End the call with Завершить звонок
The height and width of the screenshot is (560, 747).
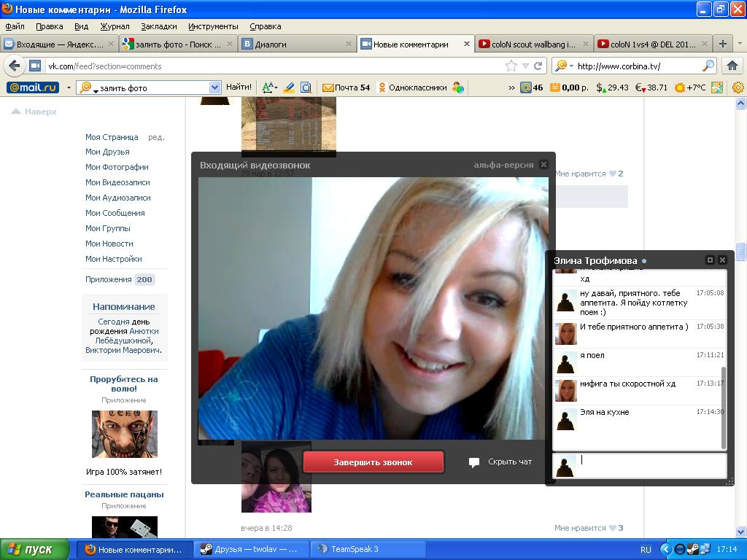tap(373, 462)
